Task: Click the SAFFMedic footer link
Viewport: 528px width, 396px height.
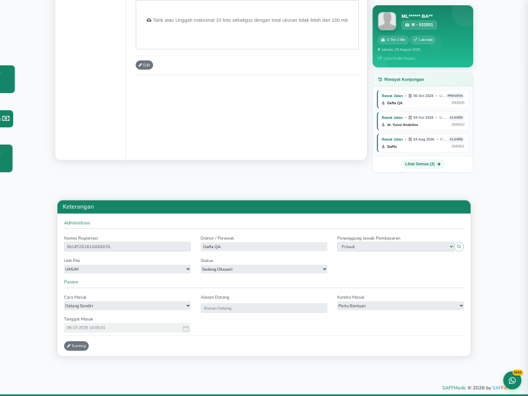Action: 454,388
